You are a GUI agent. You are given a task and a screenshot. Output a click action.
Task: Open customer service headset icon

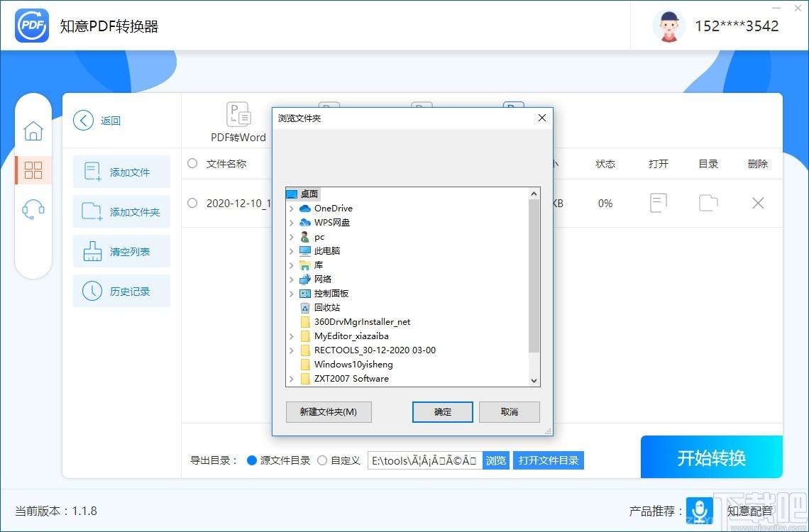[33, 209]
